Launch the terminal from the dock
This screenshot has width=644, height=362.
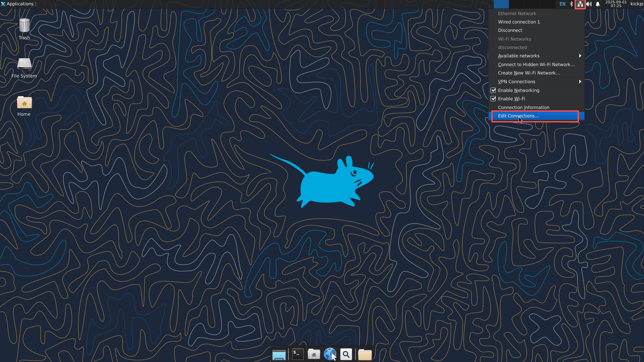(298, 354)
